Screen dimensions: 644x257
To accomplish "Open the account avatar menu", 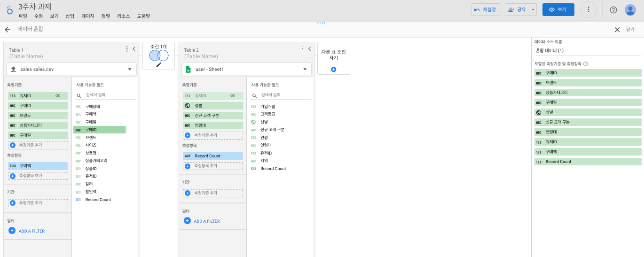I will 630,10.
